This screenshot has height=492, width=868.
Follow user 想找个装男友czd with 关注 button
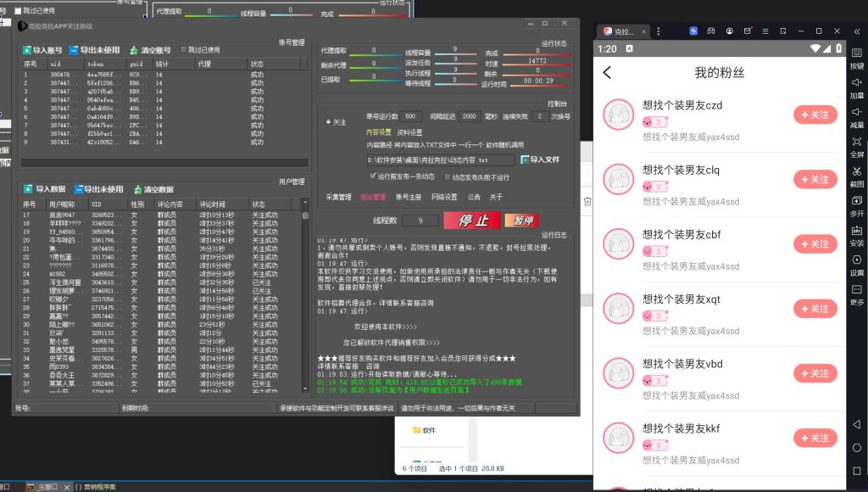click(x=815, y=115)
